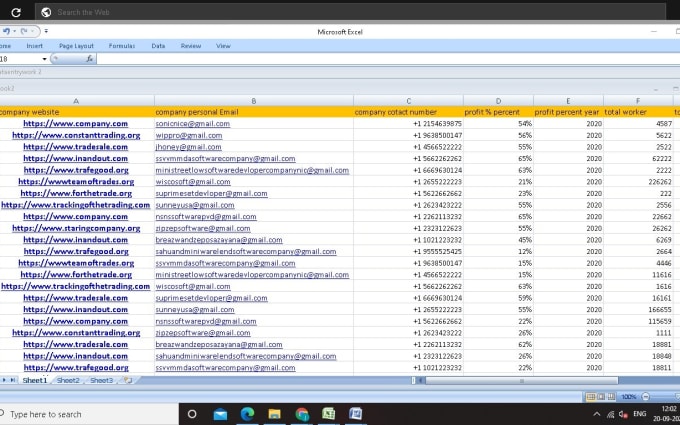
Task: Open the Formulas ribbon tab
Action: click(121, 46)
